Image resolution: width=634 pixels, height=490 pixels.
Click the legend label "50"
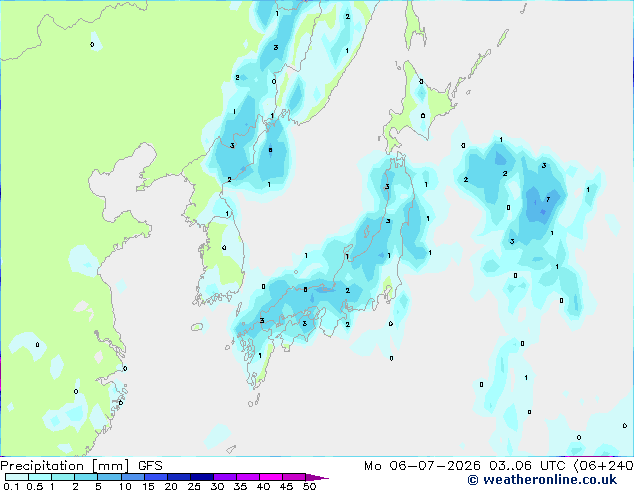coord(309,486)
